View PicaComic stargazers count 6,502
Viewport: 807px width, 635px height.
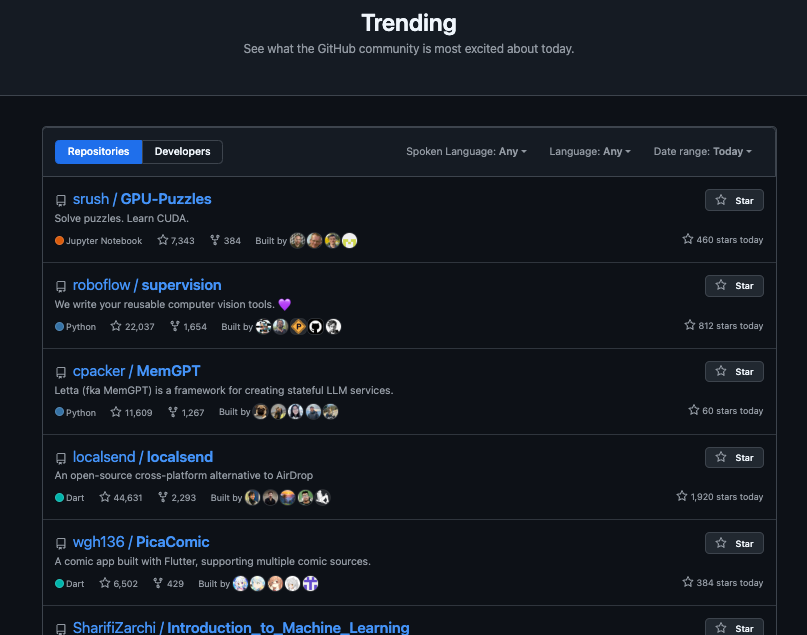(x=119, y=583)
